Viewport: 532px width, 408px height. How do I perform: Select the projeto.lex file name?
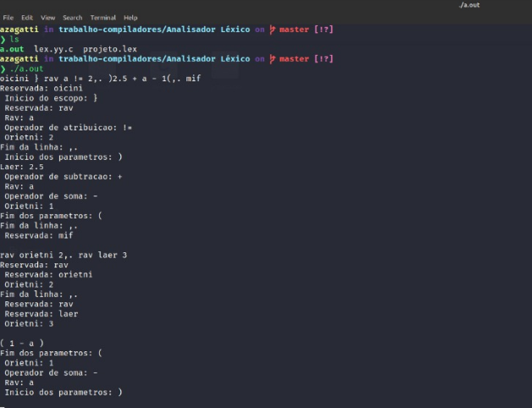(x=110, y=49)
